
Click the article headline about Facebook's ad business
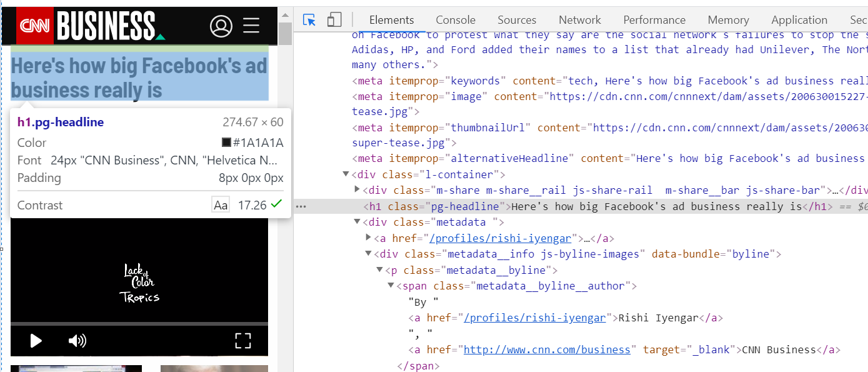[139, 78]
